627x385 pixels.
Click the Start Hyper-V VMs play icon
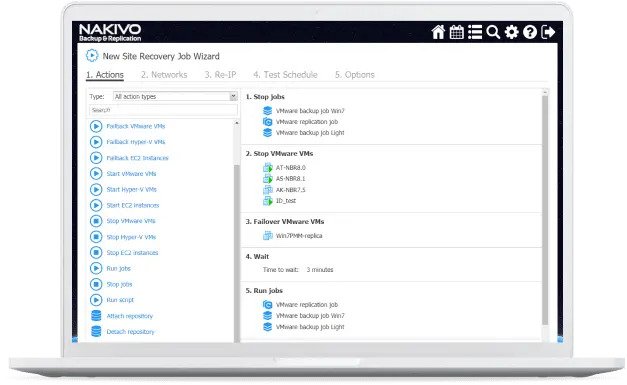coord(96,190)
